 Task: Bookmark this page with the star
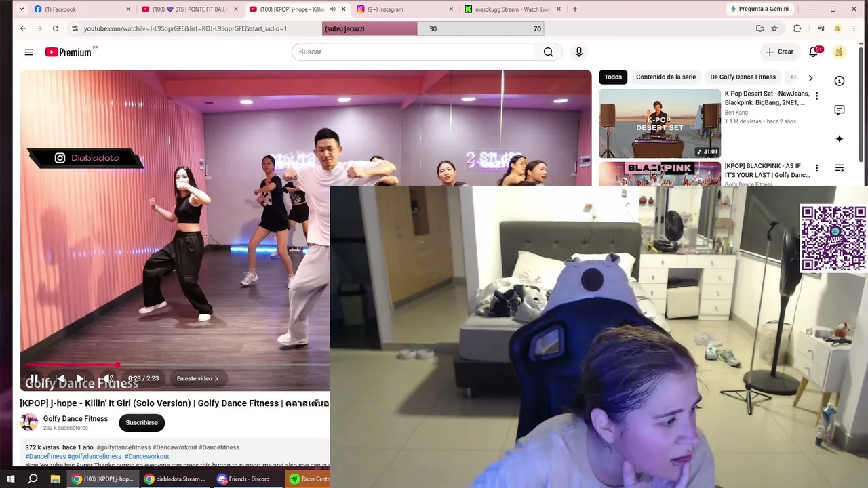(x=774, y=28)
